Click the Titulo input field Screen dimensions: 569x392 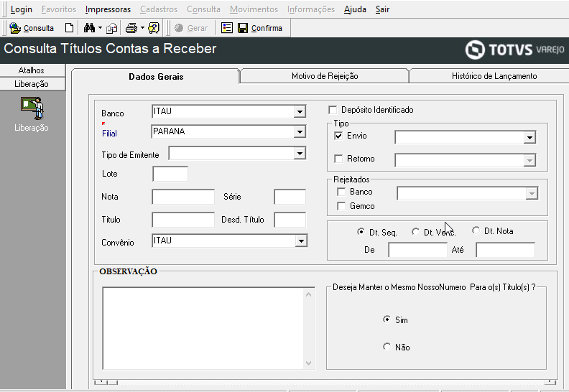[183, 220]
